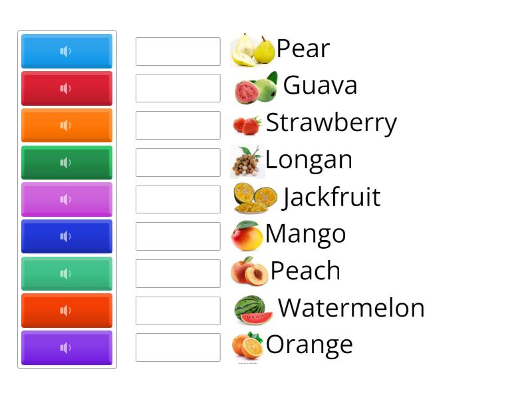532x399 pixels.
Task: Select the empty answer box beside Watermelon
Action: coord(178,310)
